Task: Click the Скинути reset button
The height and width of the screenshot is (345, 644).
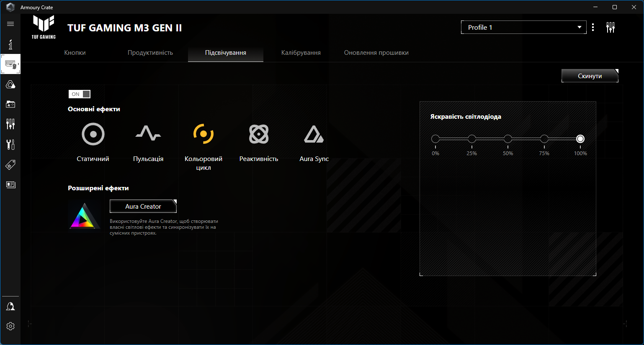Action: pyautogui.click(x=590, y=76)
